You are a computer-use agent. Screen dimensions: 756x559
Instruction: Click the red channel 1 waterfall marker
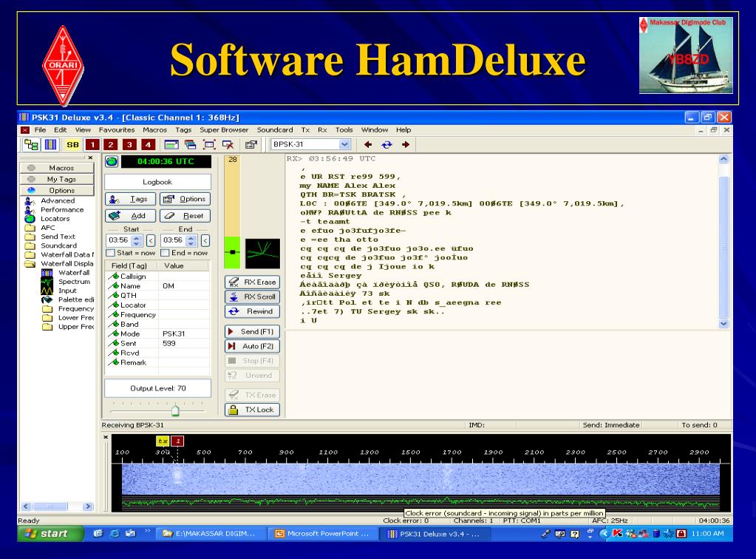177,441
